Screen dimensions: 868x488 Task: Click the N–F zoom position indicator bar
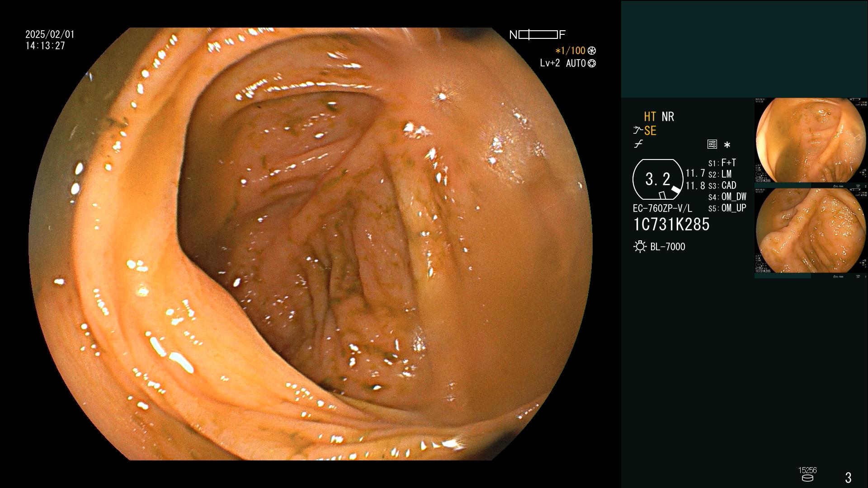pos(538,35)
